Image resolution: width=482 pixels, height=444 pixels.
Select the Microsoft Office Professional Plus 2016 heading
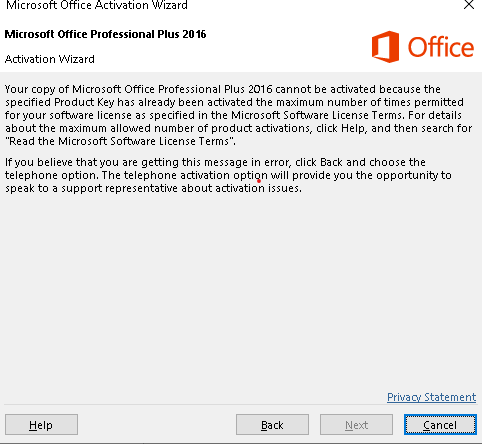[105, 34]
